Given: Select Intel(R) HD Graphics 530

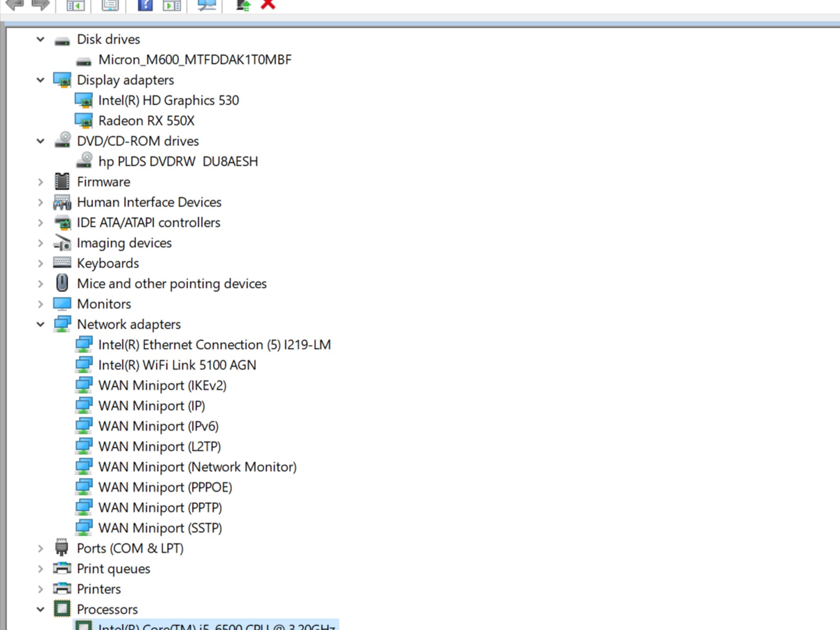Looking at the screenshot, I should 169,100.
